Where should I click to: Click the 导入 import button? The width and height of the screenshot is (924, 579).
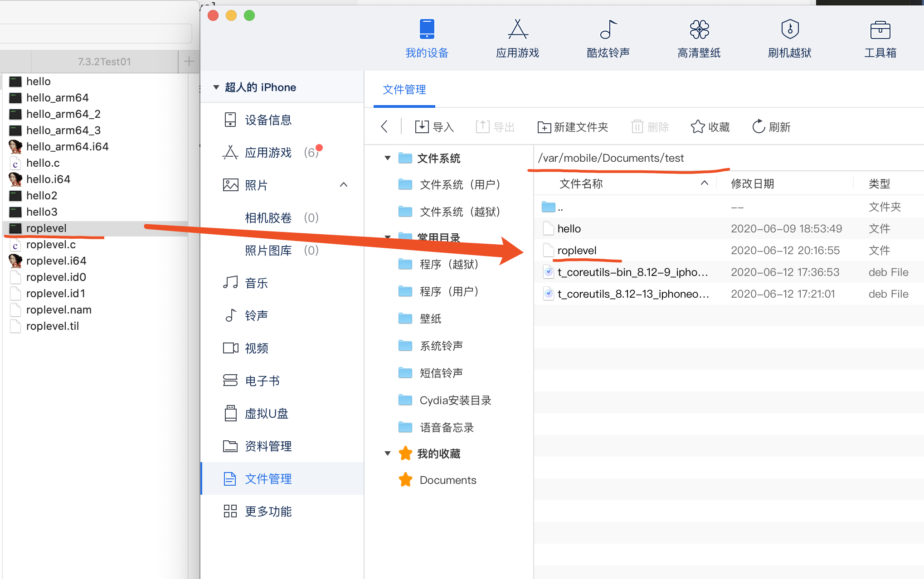click(434, 127)
